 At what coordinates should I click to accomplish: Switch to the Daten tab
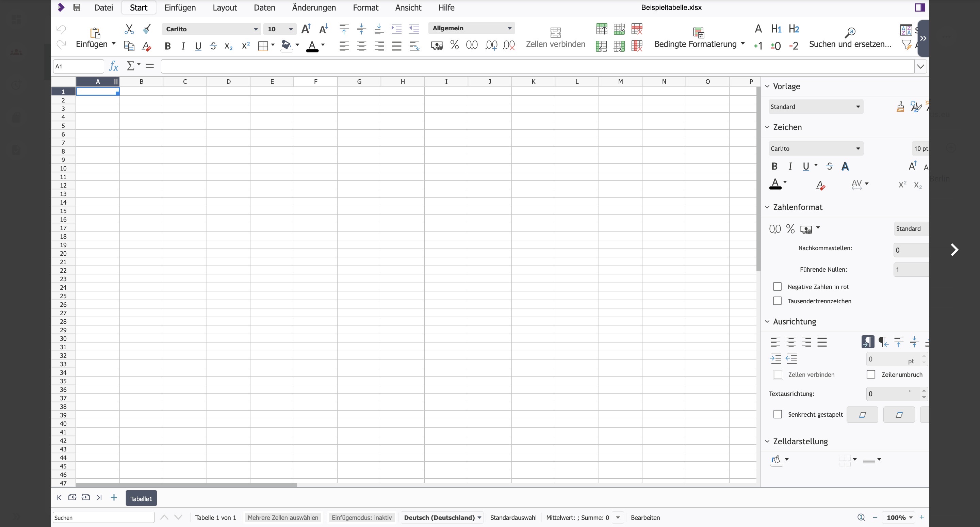tap(264, 7)
